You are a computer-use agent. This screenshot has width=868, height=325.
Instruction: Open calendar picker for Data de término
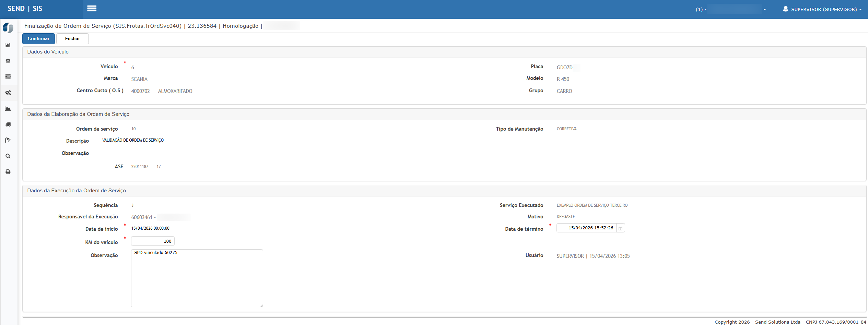[620, 228]
